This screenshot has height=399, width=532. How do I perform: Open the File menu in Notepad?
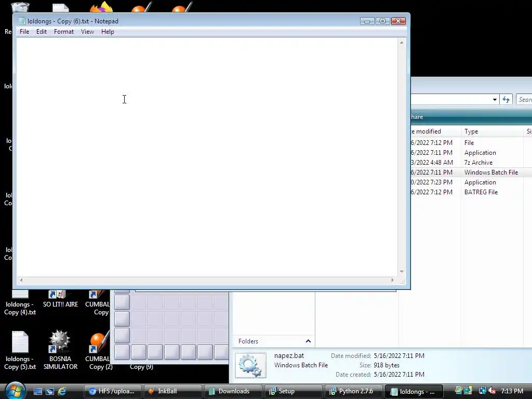tap(24, 32)
